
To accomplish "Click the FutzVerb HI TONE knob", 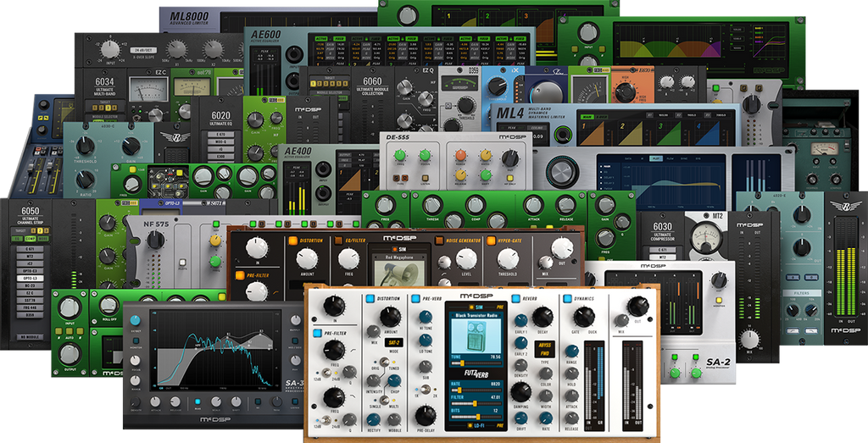I will pyautogui.click(x=426, y=317).
